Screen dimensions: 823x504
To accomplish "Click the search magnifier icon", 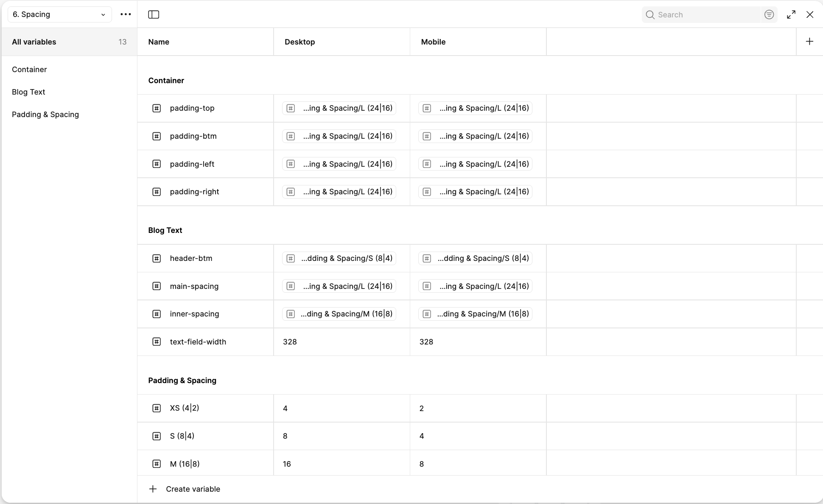I will pos(649,14).
